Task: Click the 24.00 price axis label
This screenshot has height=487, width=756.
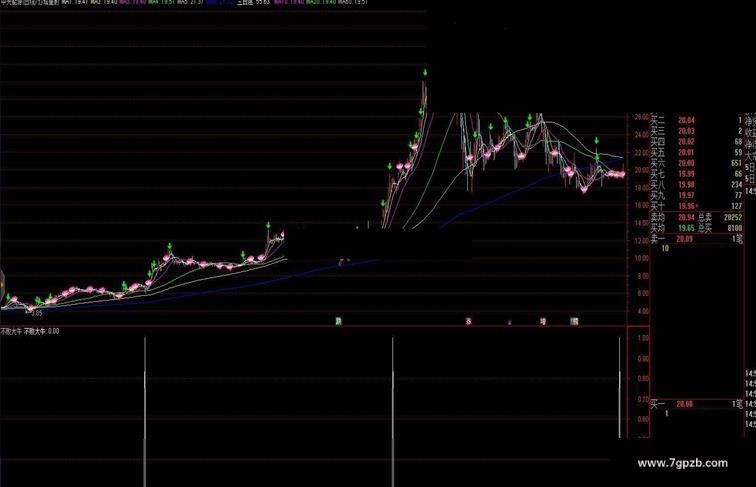Action: point(641,135)
